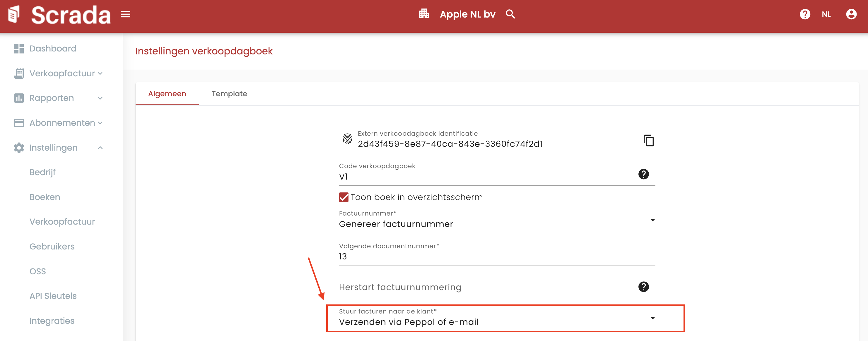Open the company search magnifier
Image resolution: width=868 pixels, height=341 pixels.
pyautogui.click(x=510, y=14)
